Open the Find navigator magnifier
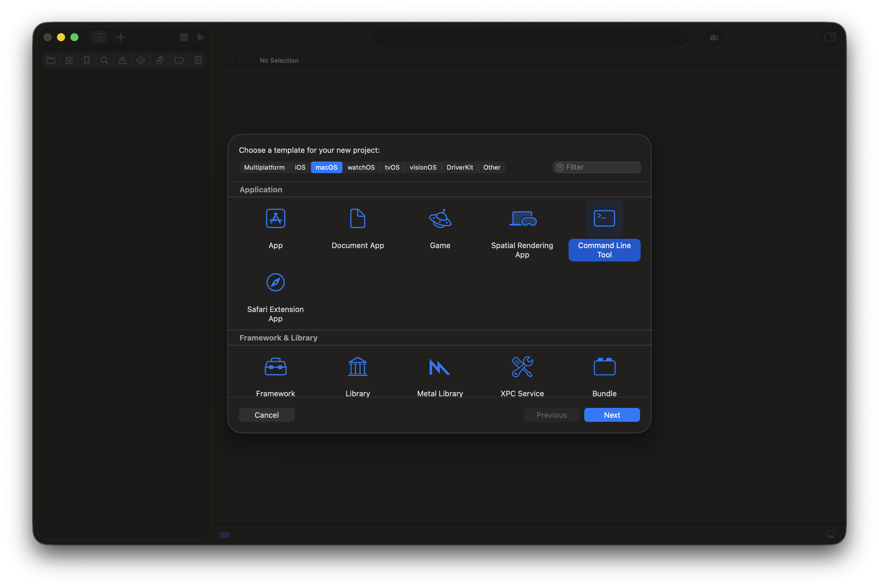Screen dimensions: 879x588 pyautogui.click(x=105, y=60)
